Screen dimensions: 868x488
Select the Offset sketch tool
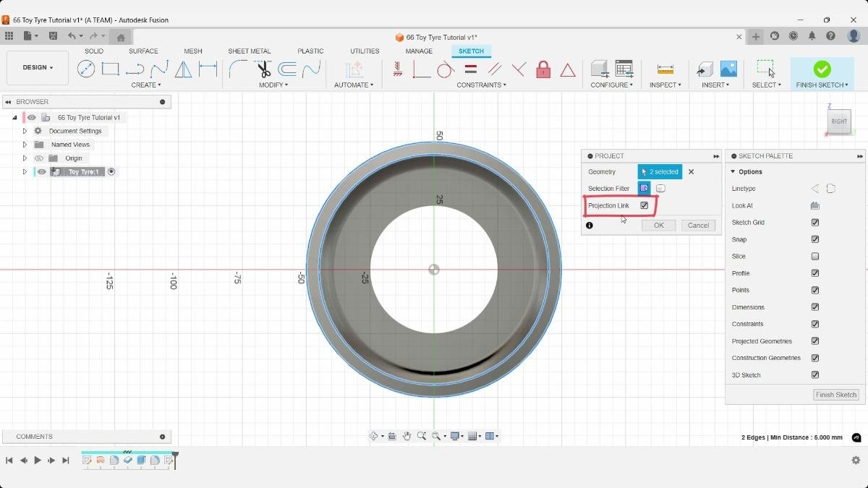click(287, 69)
